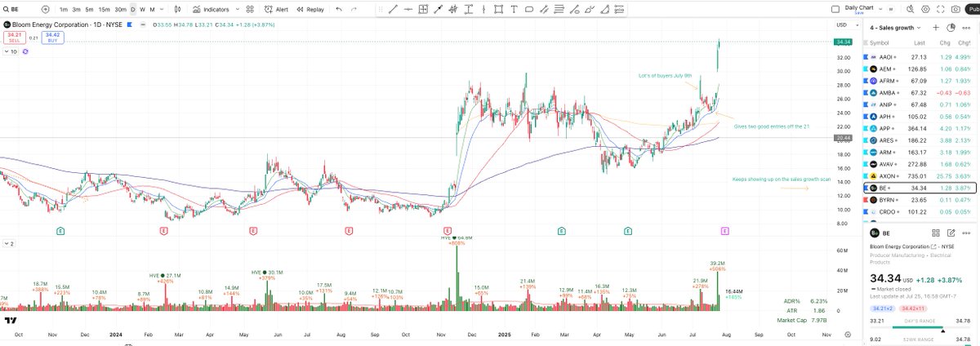This screenshot has height=346, width=980.
Task: Select the W weekly timeframe
Action: pos(142,9)
